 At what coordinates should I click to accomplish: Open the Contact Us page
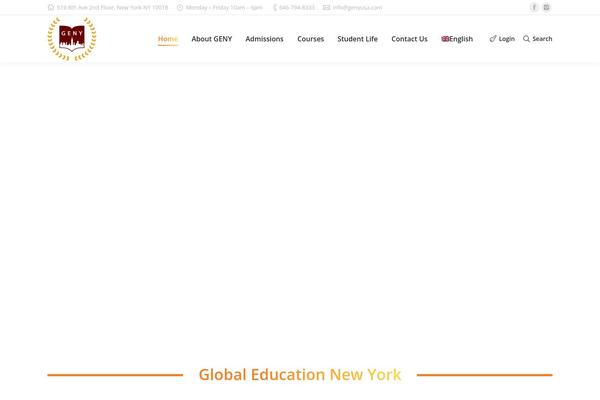(409, 39)
